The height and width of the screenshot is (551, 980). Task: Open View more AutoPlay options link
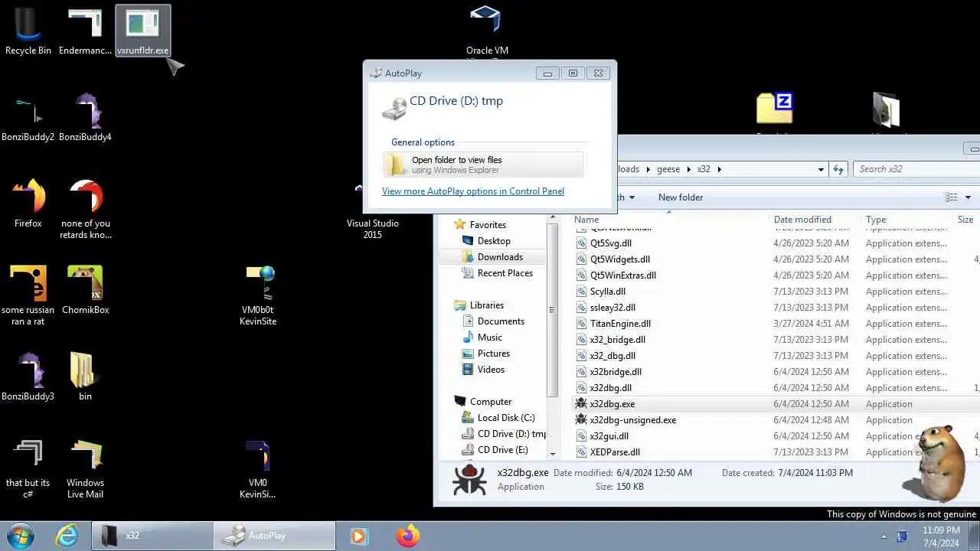pos(473,191)
